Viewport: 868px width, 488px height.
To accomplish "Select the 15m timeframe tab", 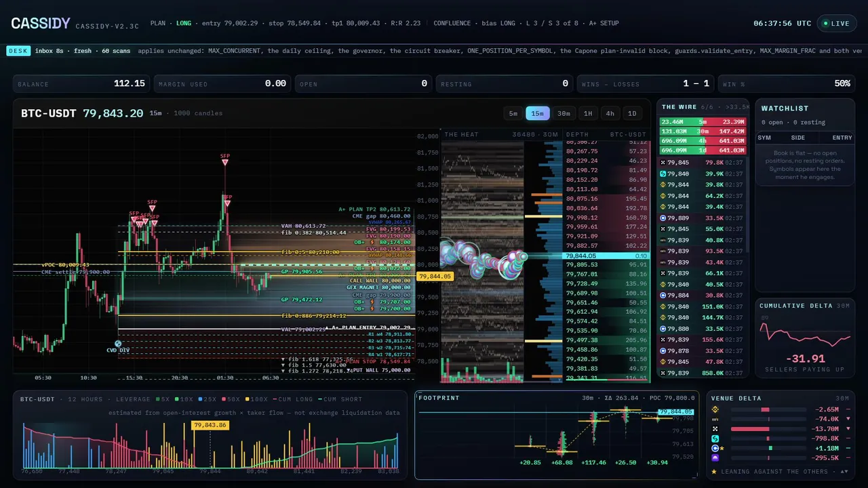I will (x=538, y=113).
